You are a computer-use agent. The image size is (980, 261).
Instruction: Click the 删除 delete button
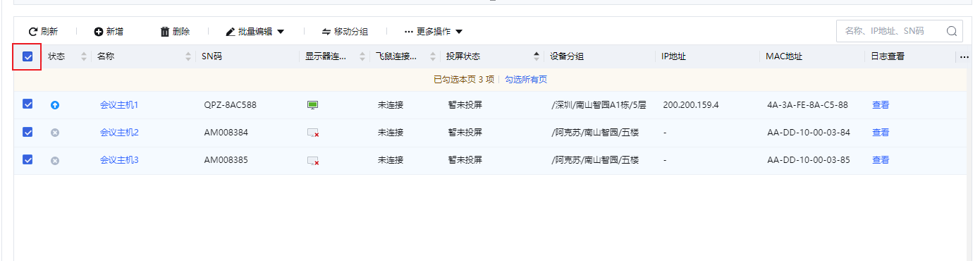(x=175, y=32)
